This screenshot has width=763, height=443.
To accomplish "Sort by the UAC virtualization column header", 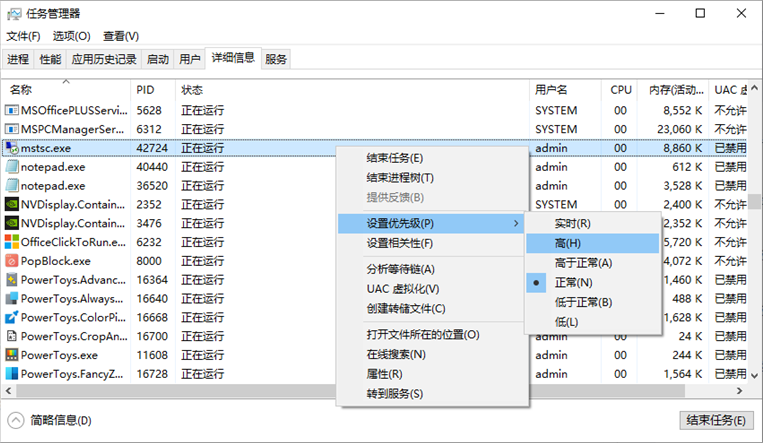I will (728, 90).
